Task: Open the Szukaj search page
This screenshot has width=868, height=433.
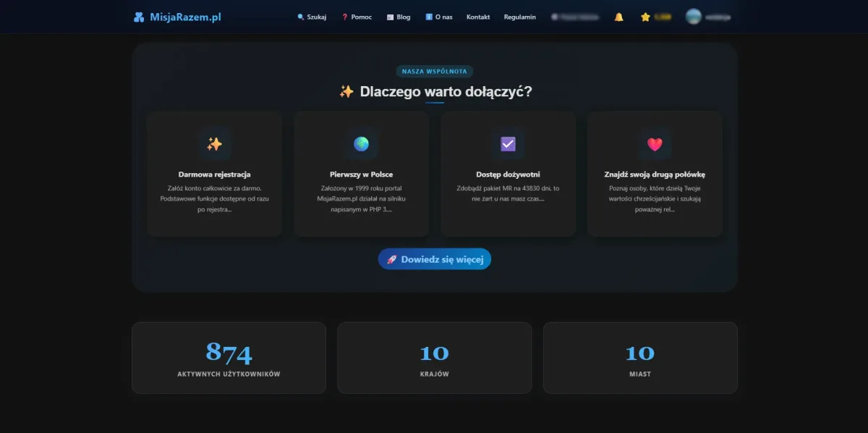Action: 312,17
